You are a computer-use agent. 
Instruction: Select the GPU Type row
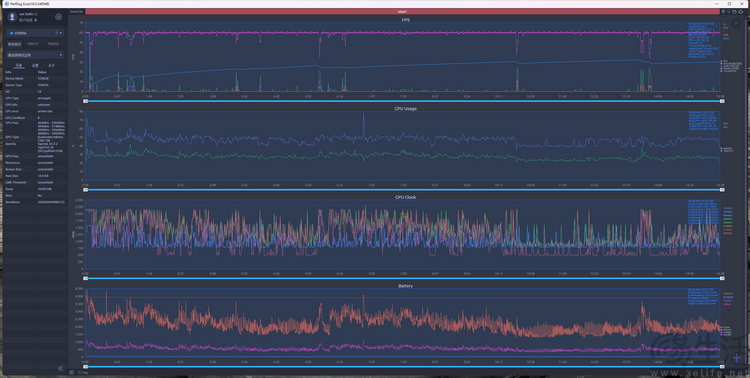pyautogui.click(x=35, y=138)
